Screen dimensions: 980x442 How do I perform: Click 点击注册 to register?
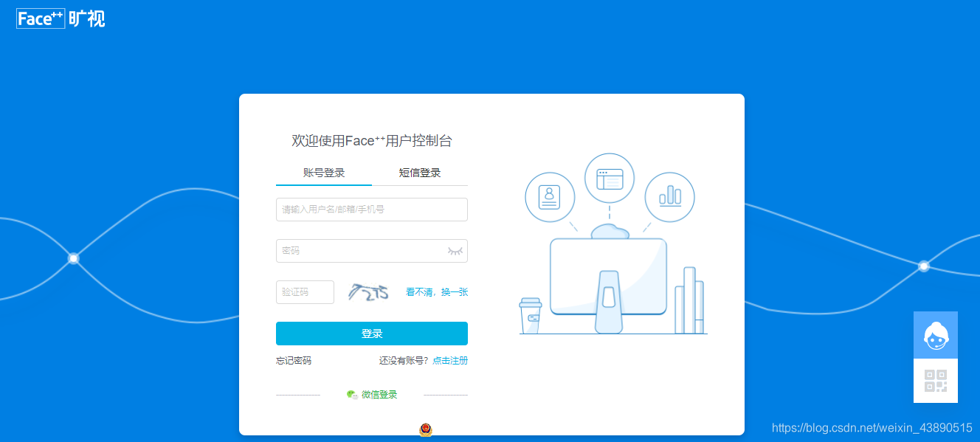coord(450,361)
